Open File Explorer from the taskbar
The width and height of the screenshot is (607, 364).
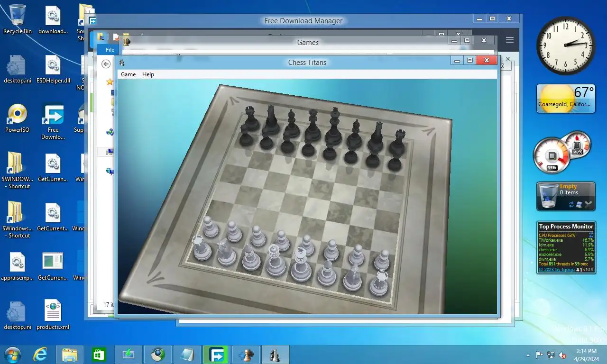click(x=70, y=355)
